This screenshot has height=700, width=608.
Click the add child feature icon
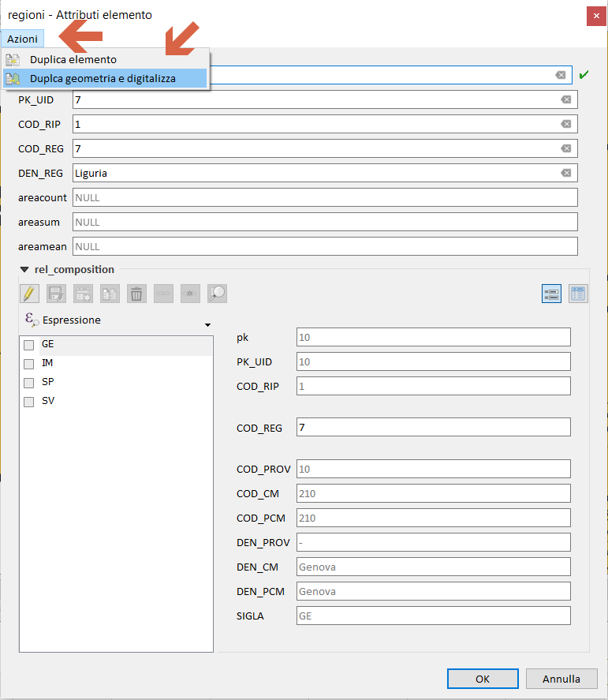83,294
